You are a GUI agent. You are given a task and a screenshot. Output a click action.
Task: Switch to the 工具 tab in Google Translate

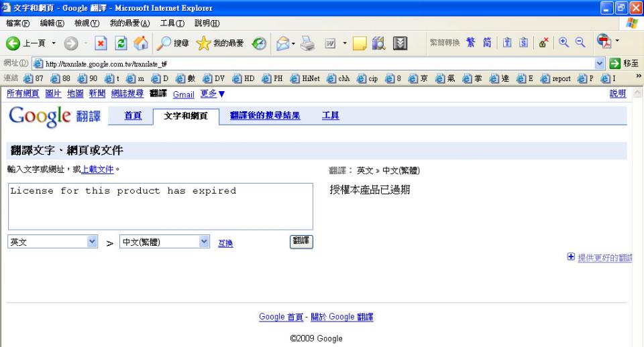(x=331, y=116)
